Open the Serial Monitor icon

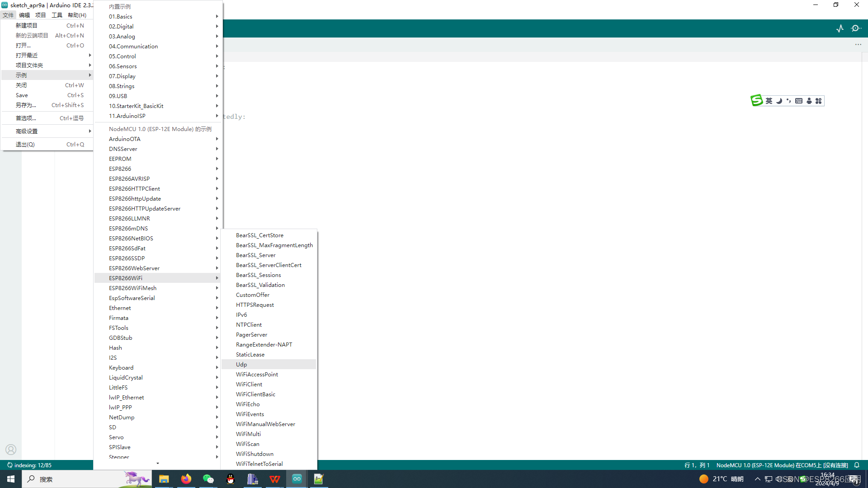pos(856,28)
